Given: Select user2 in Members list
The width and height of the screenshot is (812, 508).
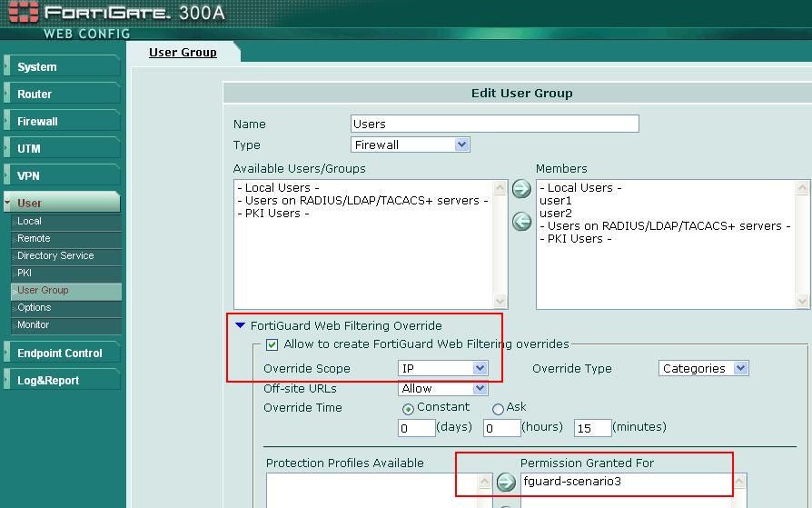Looking at the screenshot, I should (x=556, y=214).
